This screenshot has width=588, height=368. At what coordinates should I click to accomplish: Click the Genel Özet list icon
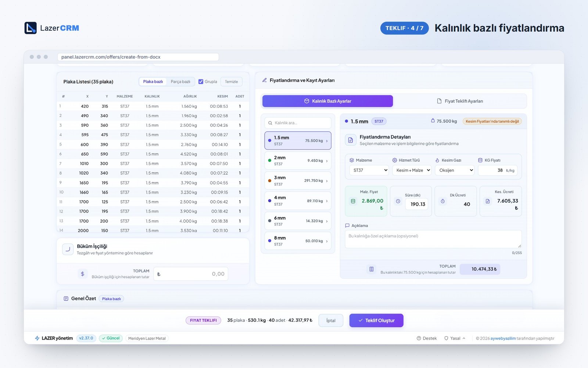tap(66, 298)
